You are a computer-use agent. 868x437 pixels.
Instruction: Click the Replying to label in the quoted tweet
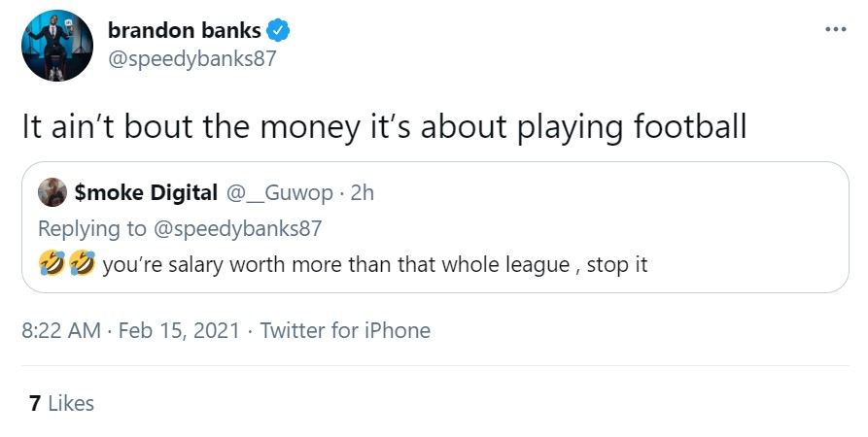click(x=92, y=228)
